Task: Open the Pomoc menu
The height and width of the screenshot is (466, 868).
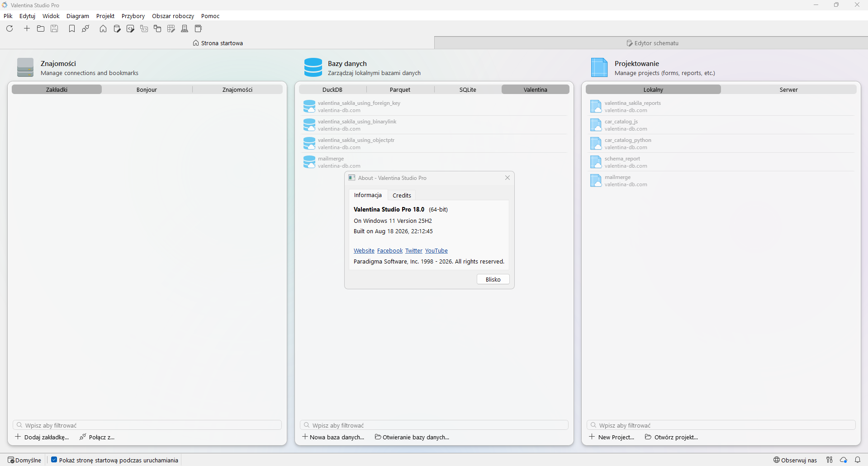Action: tap(210, 16)
